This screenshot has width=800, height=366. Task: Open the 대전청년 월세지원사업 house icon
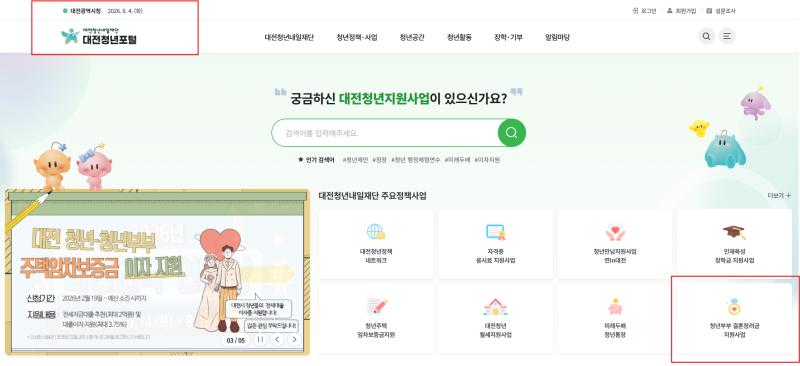click(495, 307)
